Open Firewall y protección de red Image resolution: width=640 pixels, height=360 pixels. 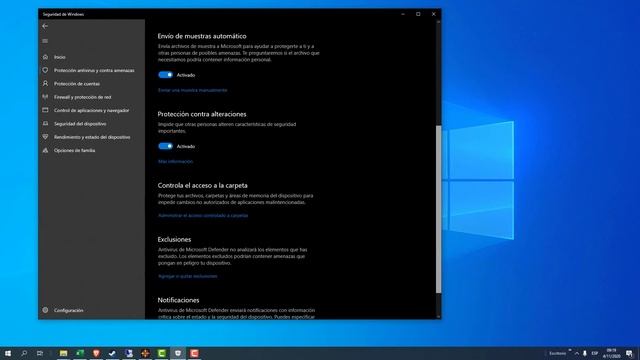click(x=82, y=97)
